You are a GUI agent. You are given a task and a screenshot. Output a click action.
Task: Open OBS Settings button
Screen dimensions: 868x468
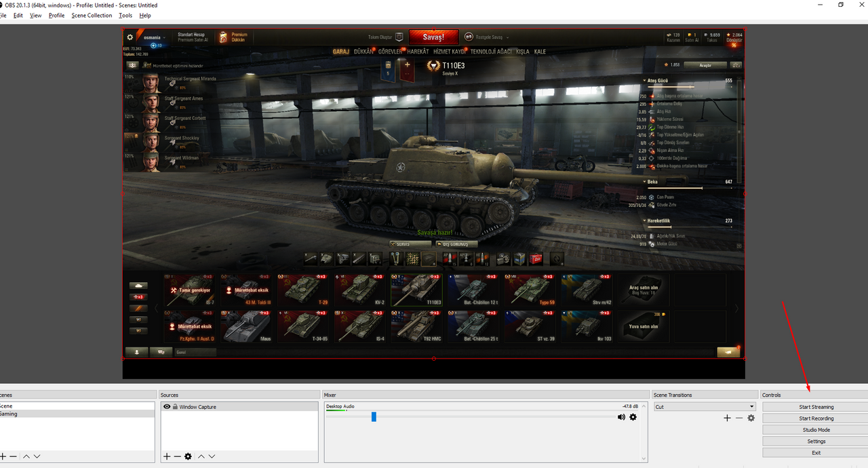point(816,442)
